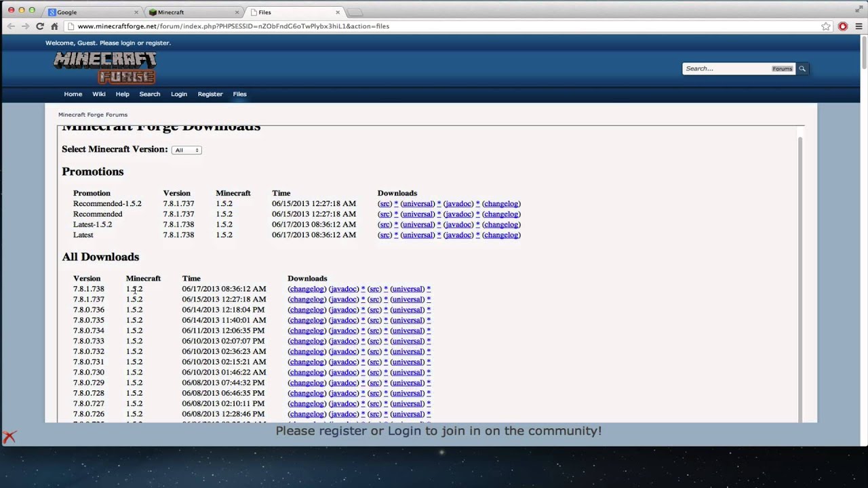
Task: Click the browser back arrow
Action: click(x=11, y=26)
